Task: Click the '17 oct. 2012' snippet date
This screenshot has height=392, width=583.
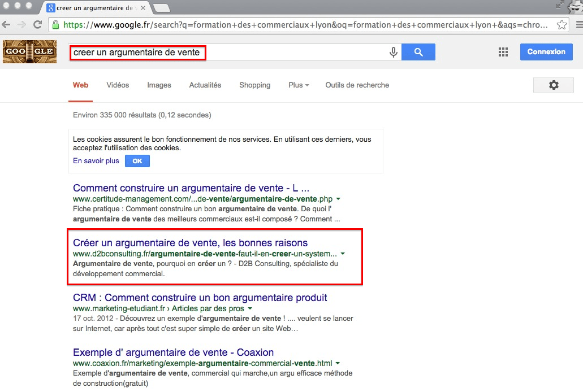Action: [x=93, y=319]
